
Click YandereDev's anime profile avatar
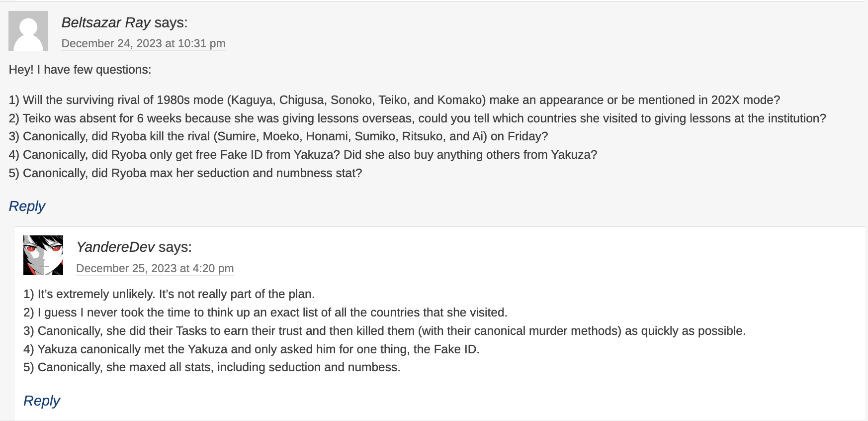pos(43,255)
